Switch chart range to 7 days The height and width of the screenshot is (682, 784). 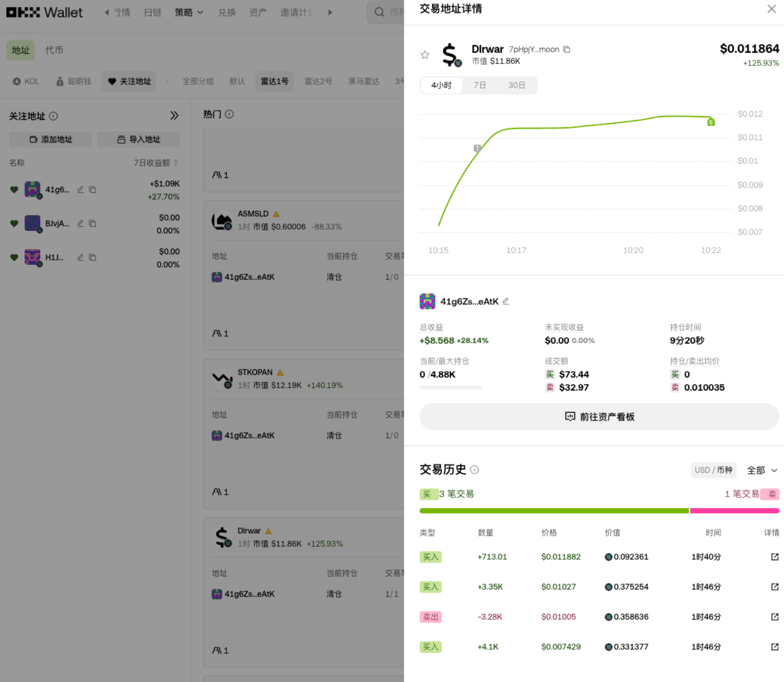[480, 85]
